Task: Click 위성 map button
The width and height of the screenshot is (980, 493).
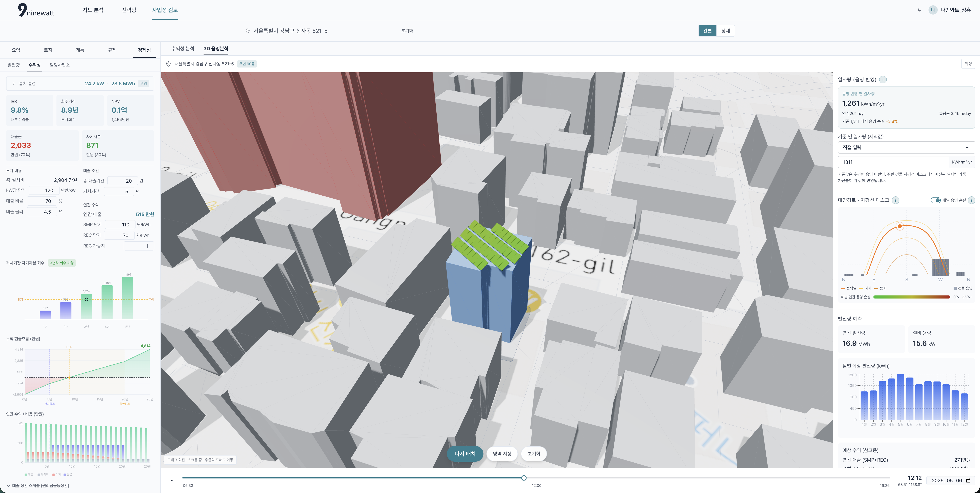Action: tap(968, 64)
